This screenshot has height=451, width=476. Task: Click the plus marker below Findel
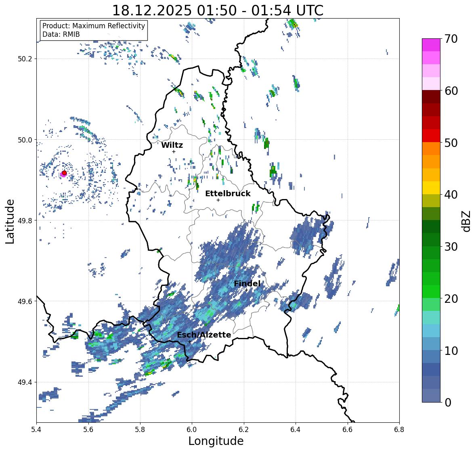coord(247,290)
